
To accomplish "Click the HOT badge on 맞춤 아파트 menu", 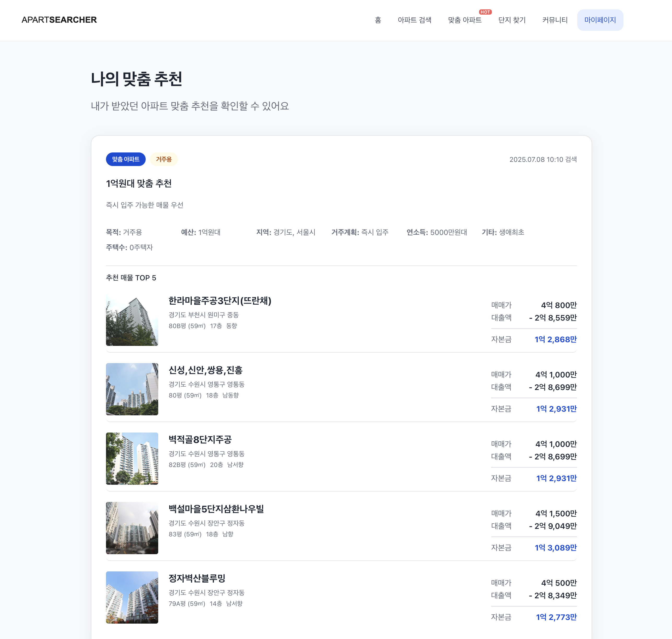I will [486, 11].
